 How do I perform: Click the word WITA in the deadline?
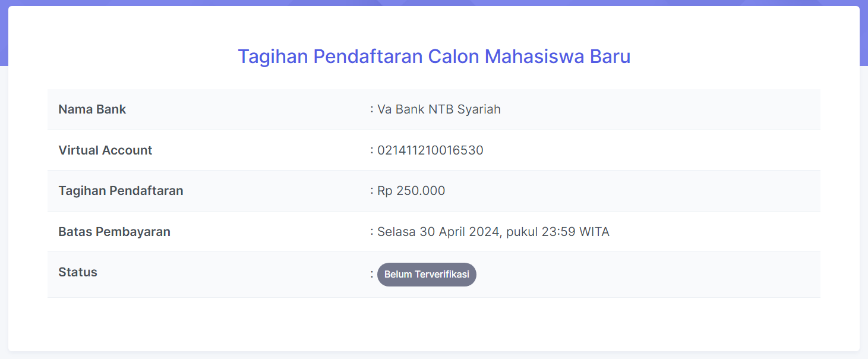point(595,232)
